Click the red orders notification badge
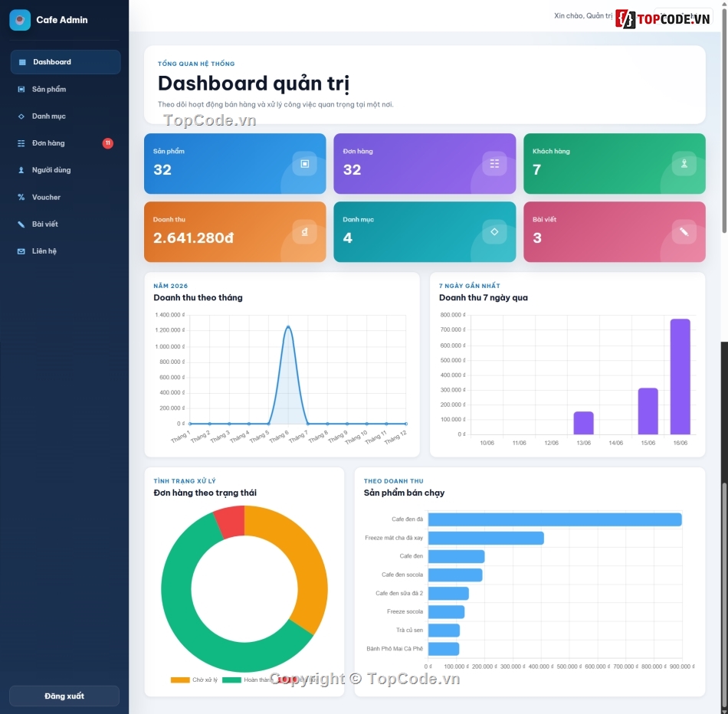This screenshot has width=728, height=714. (108, 143)
